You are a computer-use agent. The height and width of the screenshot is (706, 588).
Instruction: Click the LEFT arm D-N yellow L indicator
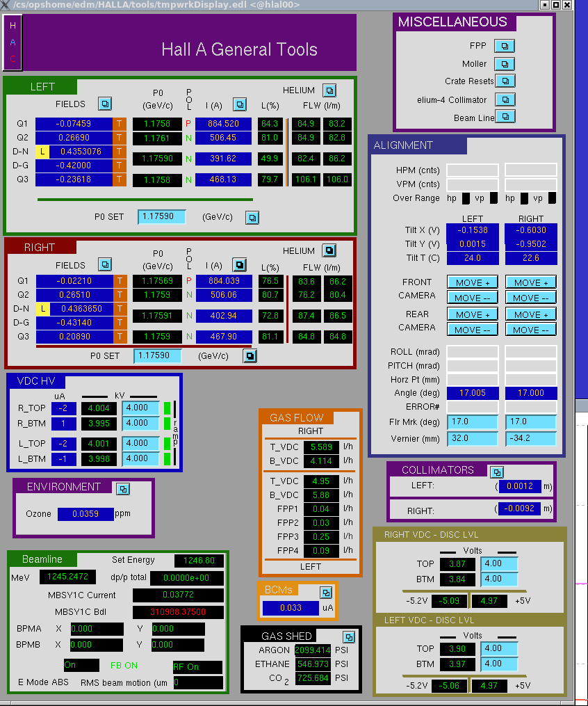[42, 152]
